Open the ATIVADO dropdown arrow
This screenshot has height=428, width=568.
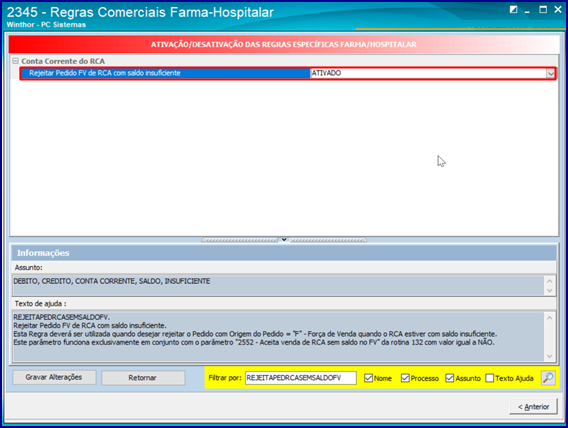point(551,74)
